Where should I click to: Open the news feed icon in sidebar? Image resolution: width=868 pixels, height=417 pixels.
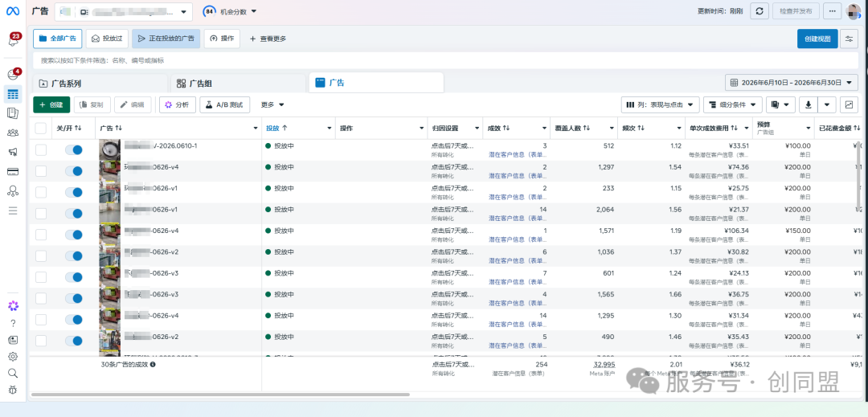point(14,340)
